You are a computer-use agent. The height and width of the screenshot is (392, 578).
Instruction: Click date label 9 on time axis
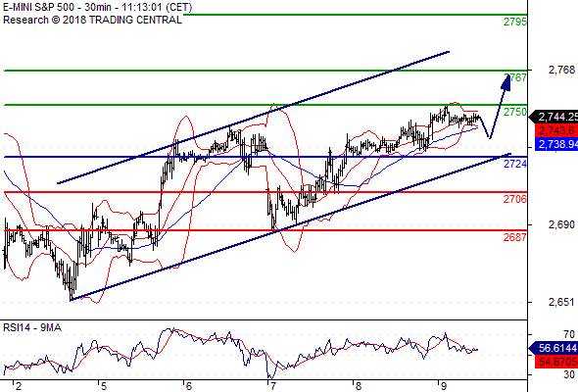tap(444, 386)
